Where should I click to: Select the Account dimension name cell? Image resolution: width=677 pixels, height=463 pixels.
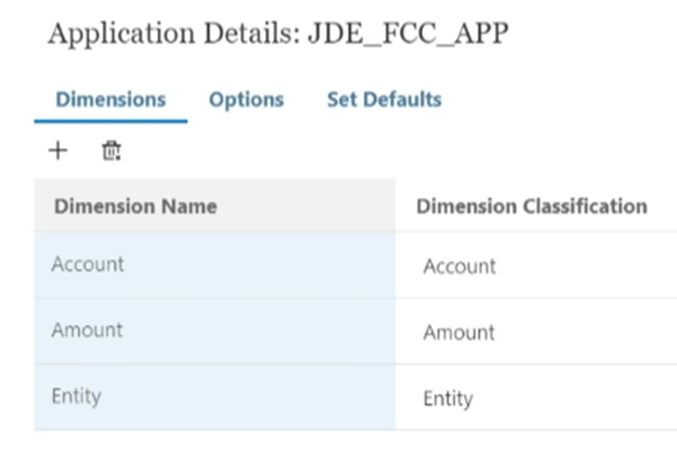[x=215, y=265]
